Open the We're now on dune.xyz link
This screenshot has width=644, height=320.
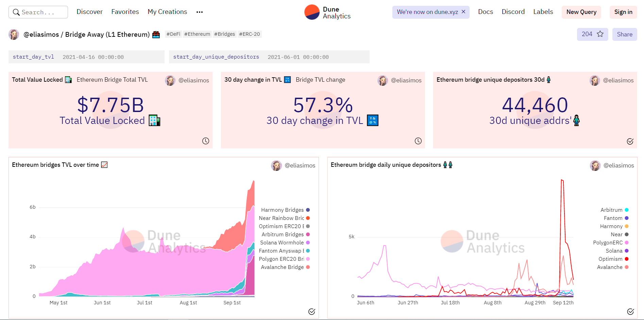pyautogui.click(x=427, y=12)
